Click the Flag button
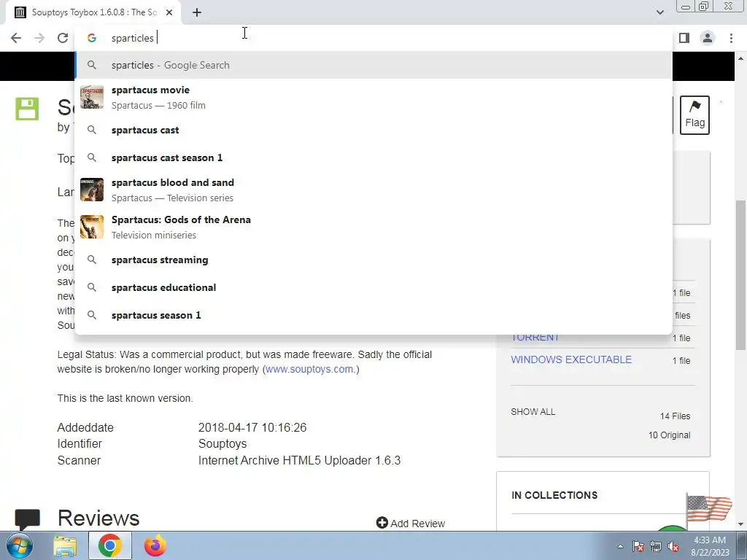747x560 pixels. click(x=694, y=114)
